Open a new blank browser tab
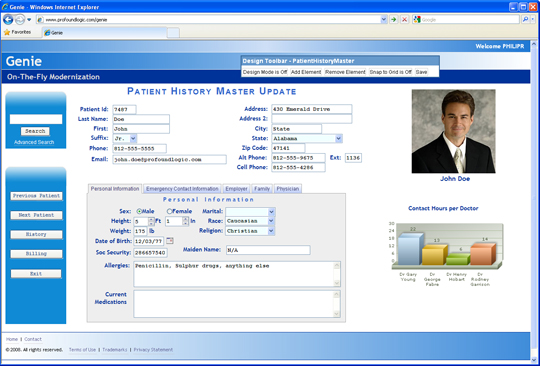The image size is (540, 366). [x=173, y=33]
